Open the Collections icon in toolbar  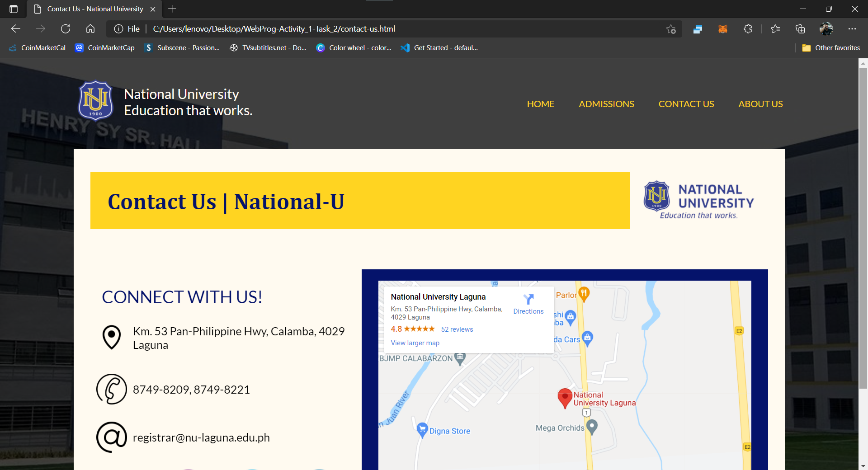coord(800,28)
